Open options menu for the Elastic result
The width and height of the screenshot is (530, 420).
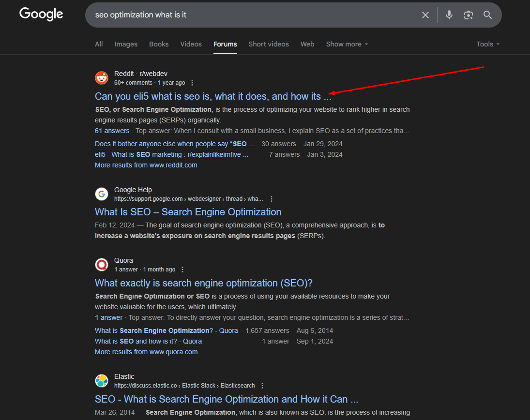point(262,386)
